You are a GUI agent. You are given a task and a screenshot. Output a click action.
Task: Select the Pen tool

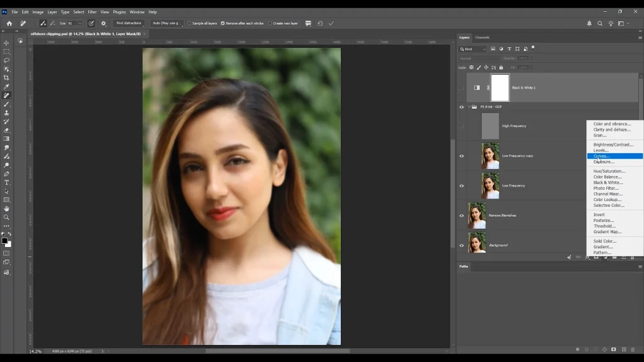click(x=6, y=173)
